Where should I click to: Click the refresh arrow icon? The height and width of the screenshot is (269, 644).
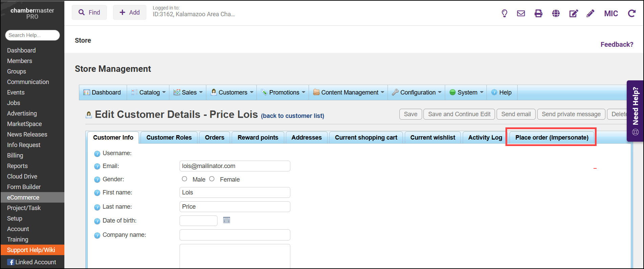click(x=631, y=13)
